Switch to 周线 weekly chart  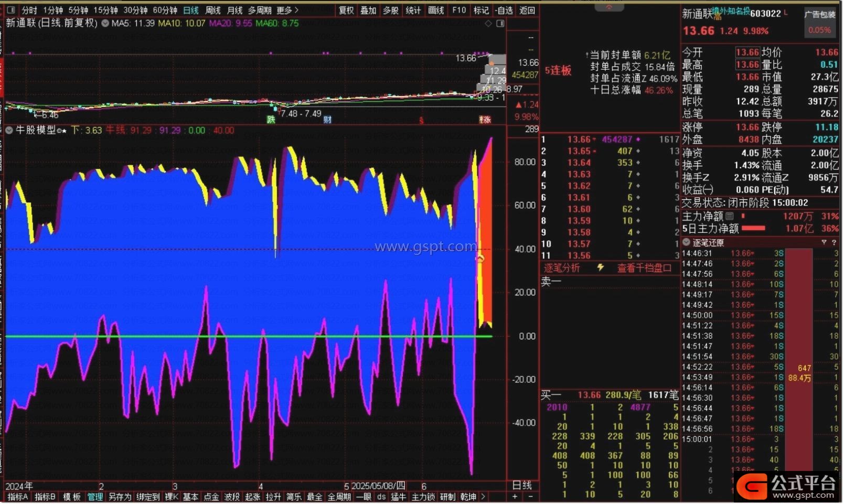click(x=213, y=10)
